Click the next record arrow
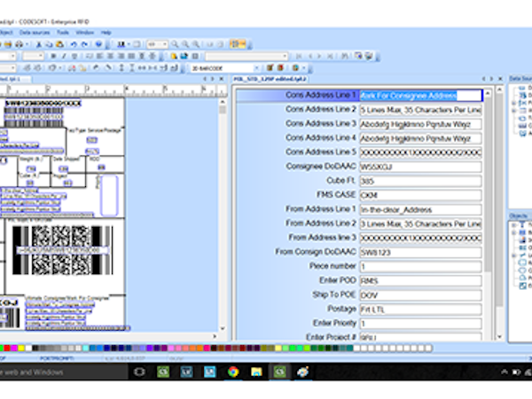The height and width of the screenshot is (399, 532). pos(319,56)
